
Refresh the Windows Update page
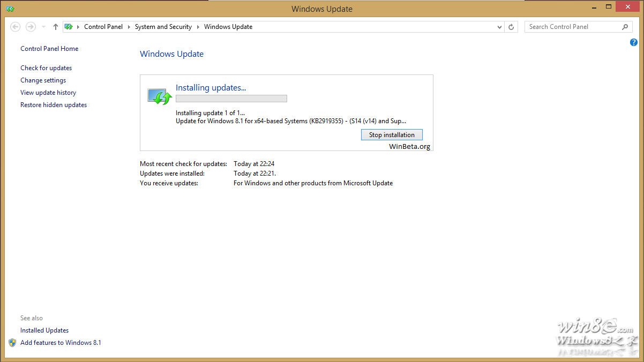click(x=511, y=27)
